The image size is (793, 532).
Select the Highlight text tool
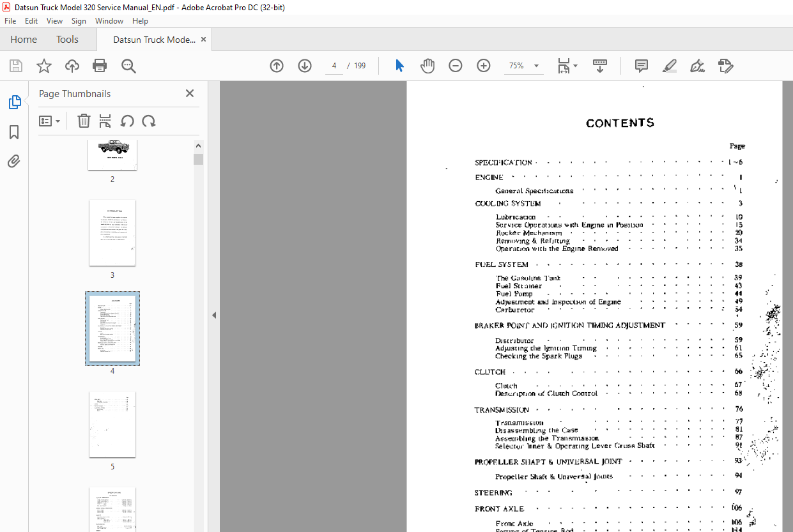click(x=669, y=66)
